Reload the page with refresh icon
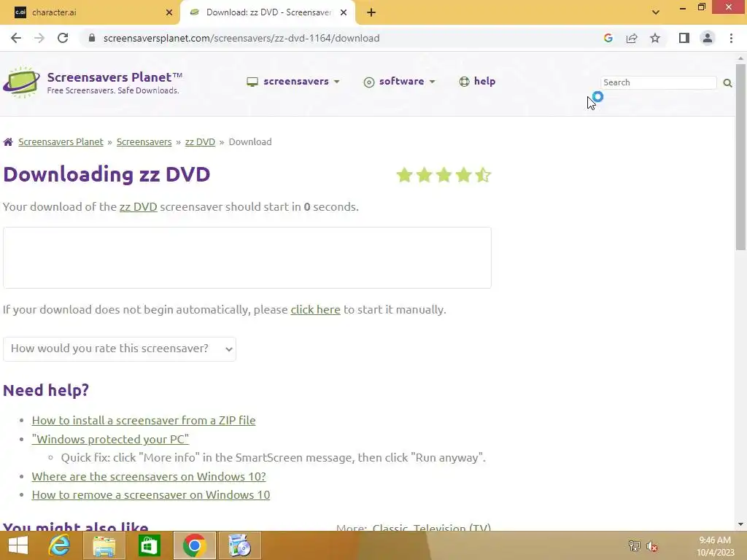This screenshot has height=560, width=747. pyautogui.click(x=63, y=38)
